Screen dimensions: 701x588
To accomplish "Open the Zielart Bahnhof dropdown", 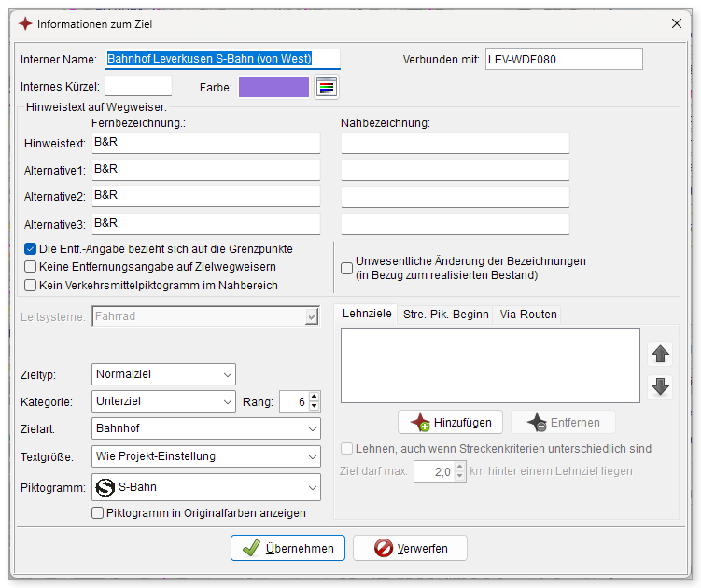I will point(313,428).
